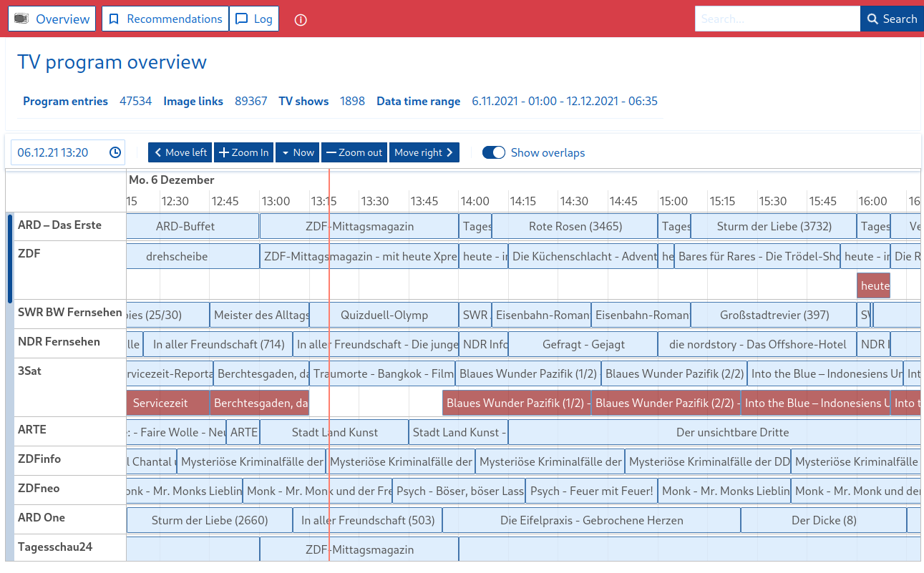
Task: Click the dark blue vertical scrollbar thumb
Action: [10, 258]
